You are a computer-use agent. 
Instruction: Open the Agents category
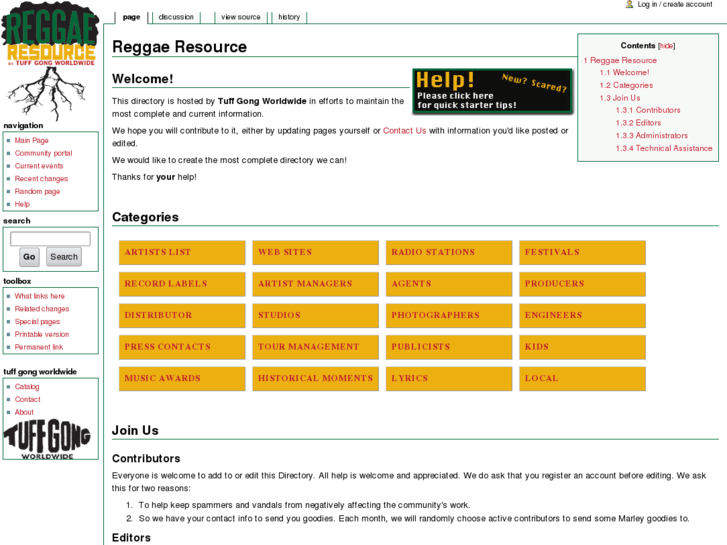[449, 284]
